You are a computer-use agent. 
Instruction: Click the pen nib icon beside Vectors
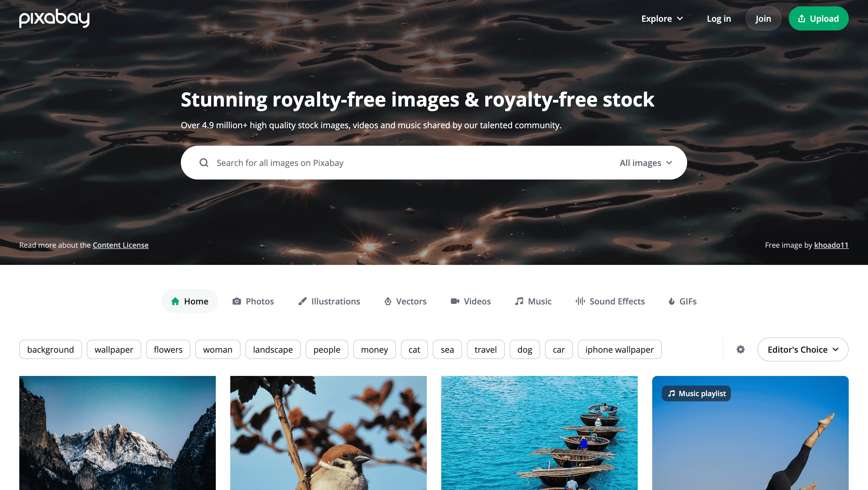pyautogui.click(x=388, y=301)
